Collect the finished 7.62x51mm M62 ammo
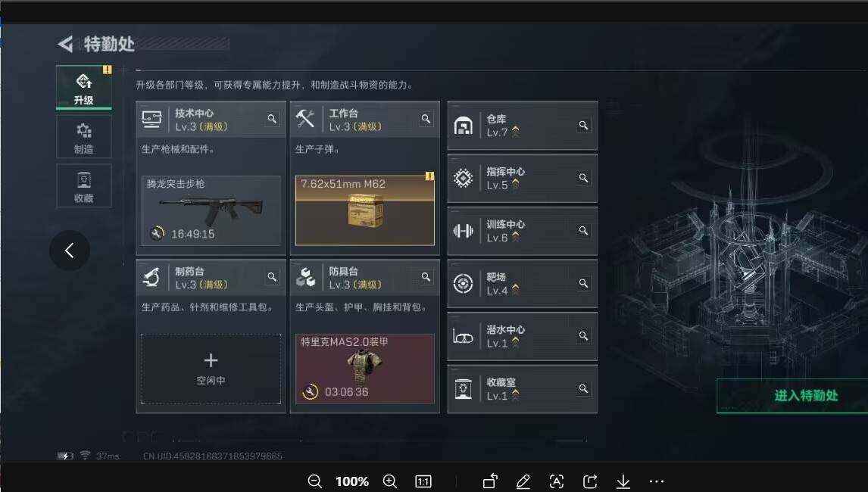The image size is (868, 492). 365,210
